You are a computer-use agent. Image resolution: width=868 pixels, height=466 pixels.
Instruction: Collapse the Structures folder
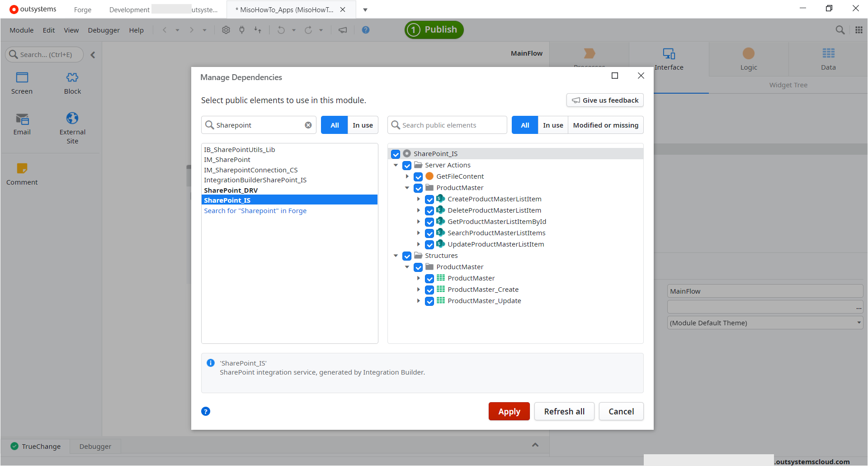pos(396,256)
